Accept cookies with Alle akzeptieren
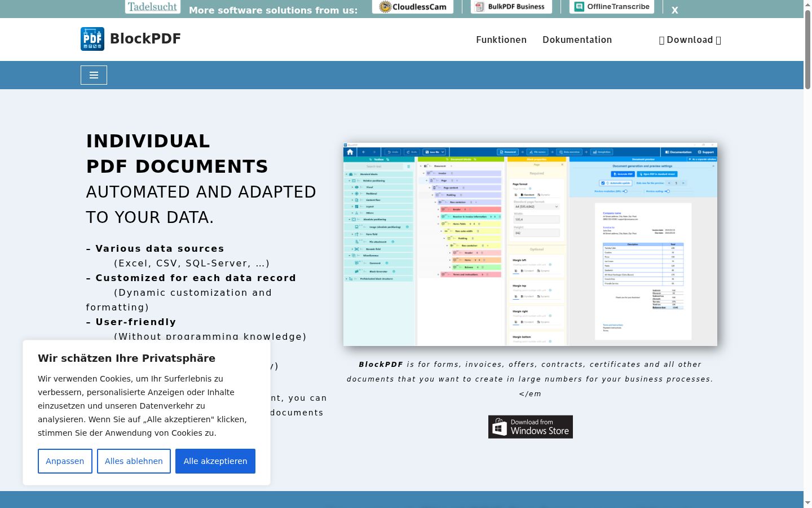This screenshot has height=508, width=812. coord(215,461)
